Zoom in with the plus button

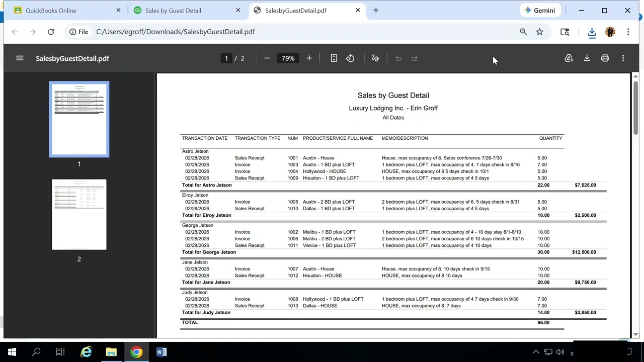point(309,58)
